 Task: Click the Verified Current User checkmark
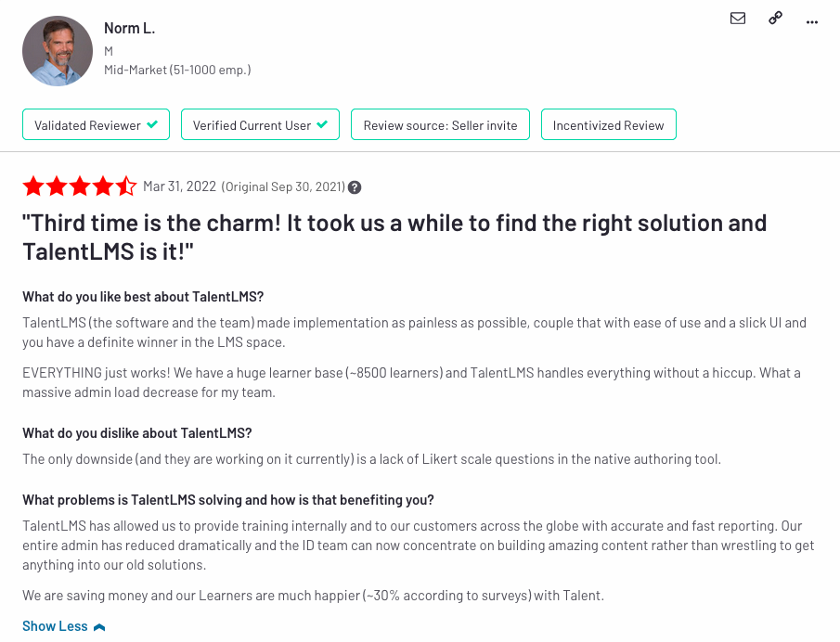(322, 124)
